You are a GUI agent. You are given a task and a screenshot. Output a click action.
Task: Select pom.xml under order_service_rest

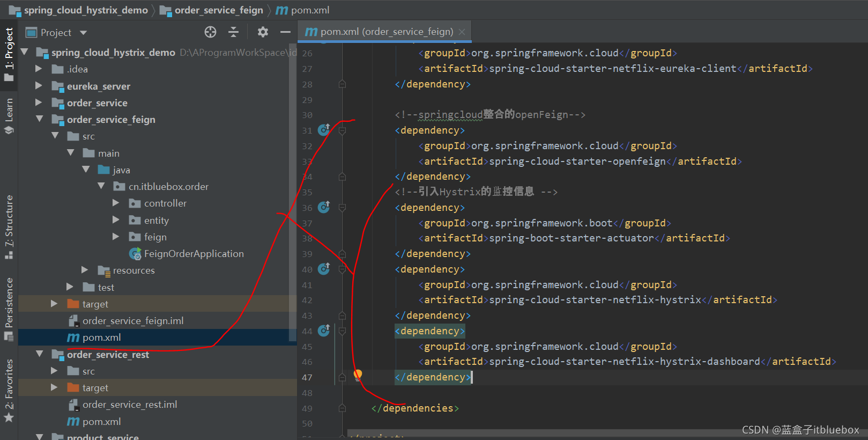click(94, 422)
